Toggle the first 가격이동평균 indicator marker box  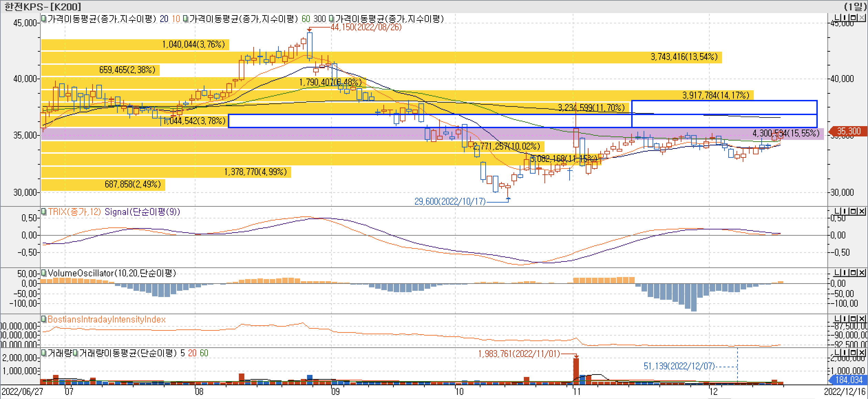[x=44, y=19]
